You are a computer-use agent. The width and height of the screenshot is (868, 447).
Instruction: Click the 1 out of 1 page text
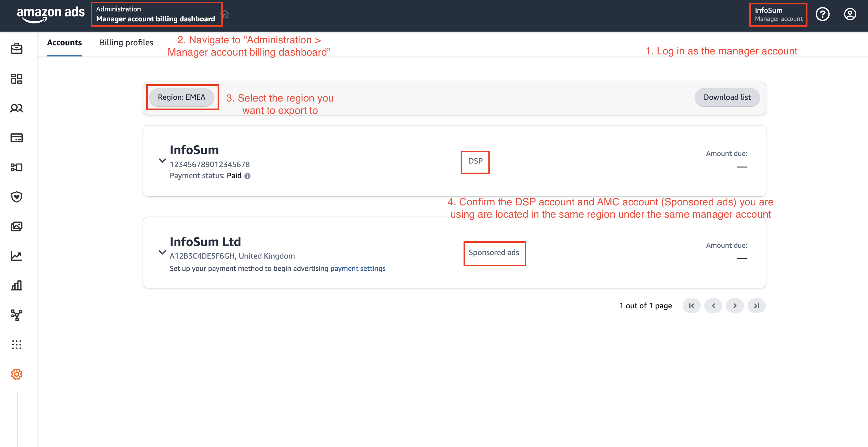pos(646,306)
